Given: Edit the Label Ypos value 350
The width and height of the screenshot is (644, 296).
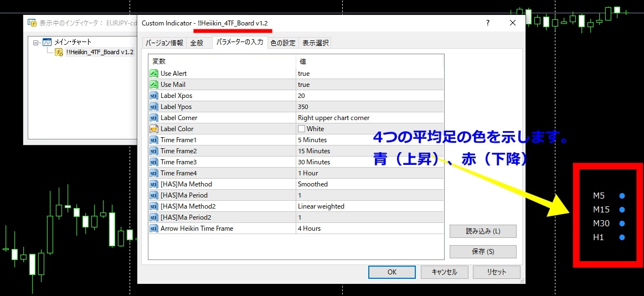Looking at the screenshot, I should click(370, 107).
